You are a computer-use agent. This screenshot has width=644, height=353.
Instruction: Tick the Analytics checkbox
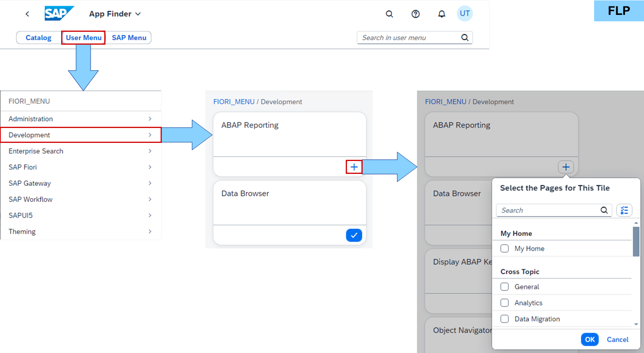504,303
